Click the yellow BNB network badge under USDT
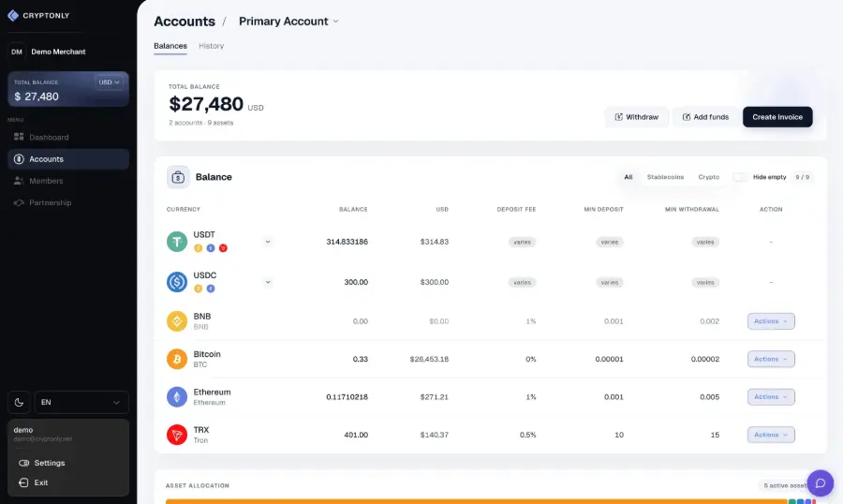 click(x=198, y=248)
